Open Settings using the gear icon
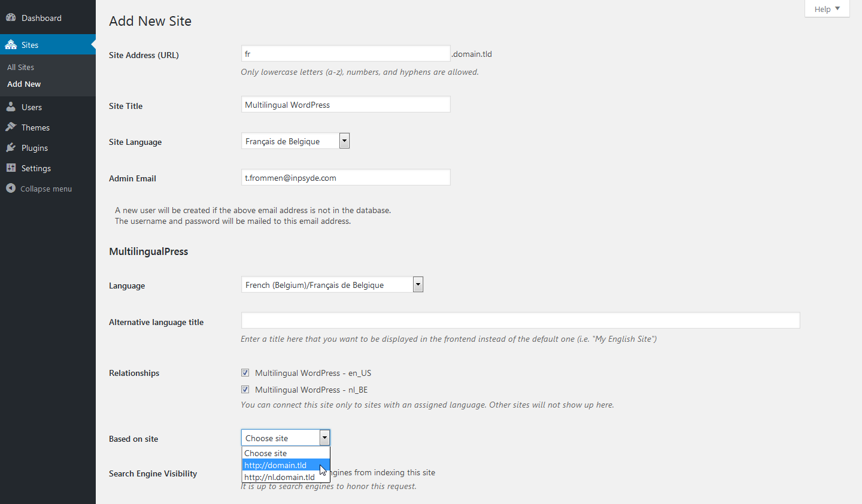The height and width of the screenshot is (504, 862). click(11, 168)
